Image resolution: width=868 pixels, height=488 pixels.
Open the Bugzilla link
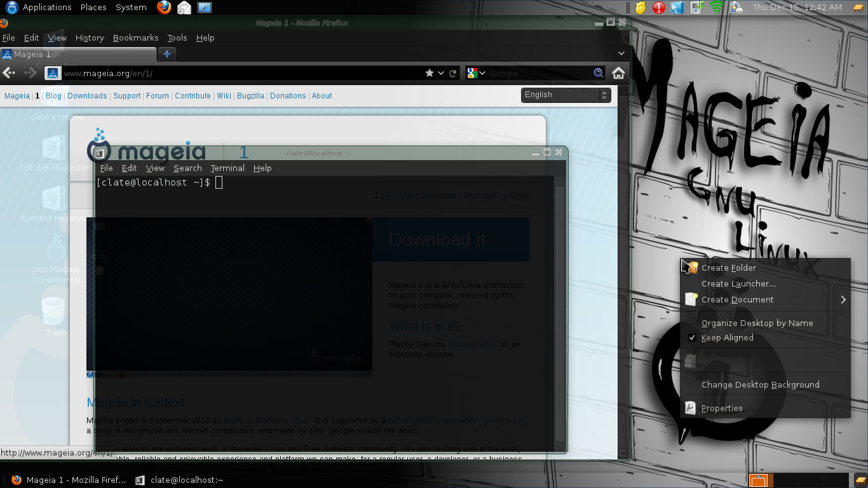coord(250,96)
